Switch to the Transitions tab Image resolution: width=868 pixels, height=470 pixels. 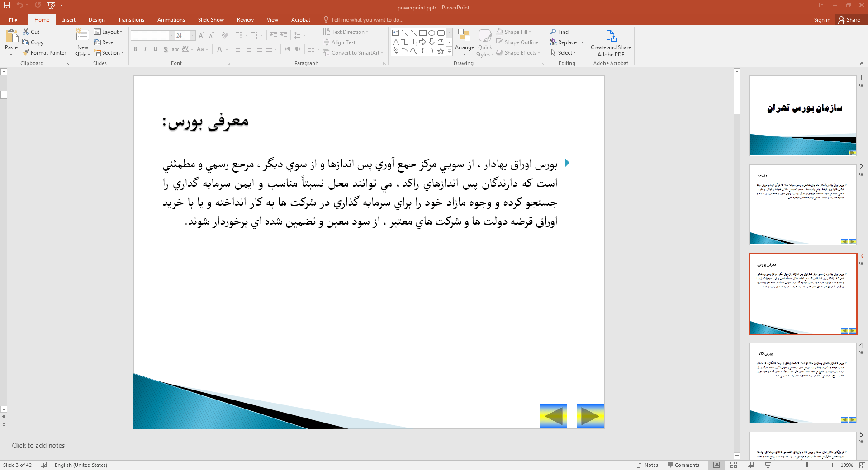[131, 20]
